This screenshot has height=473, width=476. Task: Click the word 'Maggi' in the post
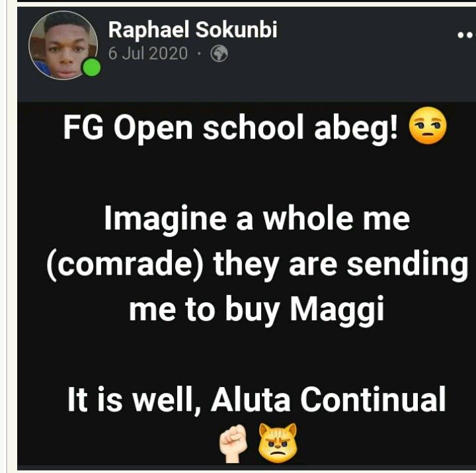(337, 310)
